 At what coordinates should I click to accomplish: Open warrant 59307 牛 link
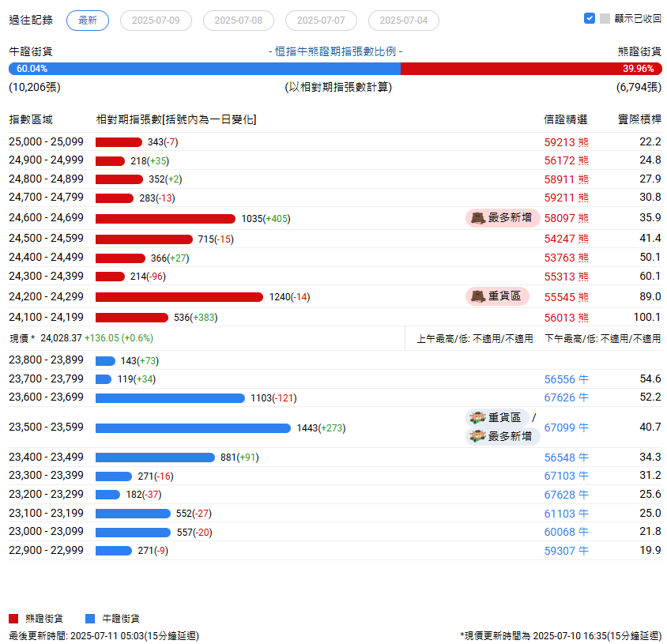(x=566, y=551)
